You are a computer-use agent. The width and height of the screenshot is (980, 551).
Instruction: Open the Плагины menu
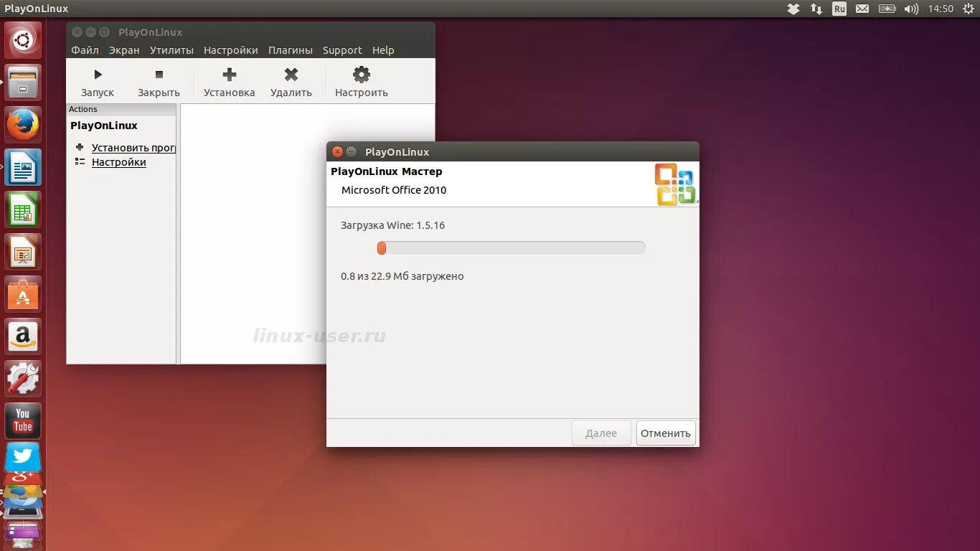(291, 50)
